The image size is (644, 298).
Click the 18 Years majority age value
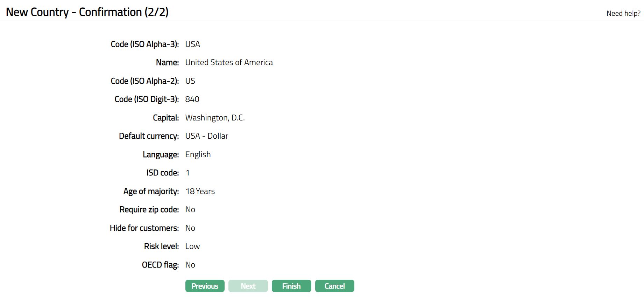200,191
